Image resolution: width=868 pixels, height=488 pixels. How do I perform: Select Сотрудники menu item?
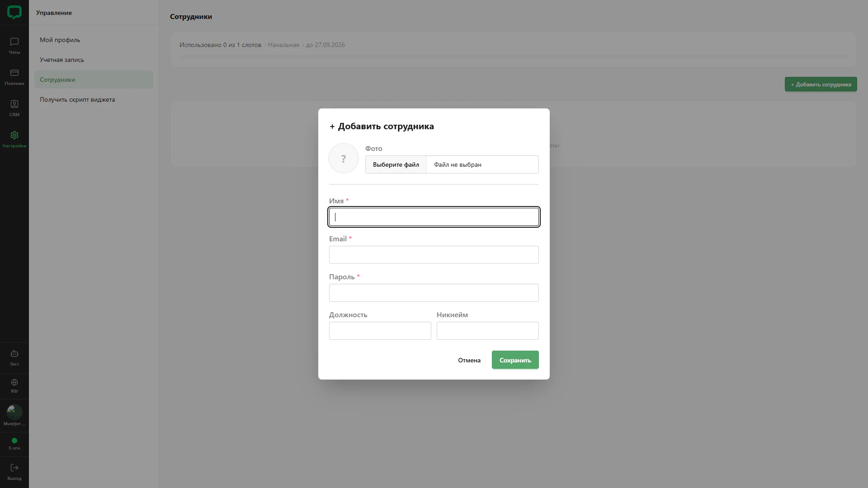94,80
